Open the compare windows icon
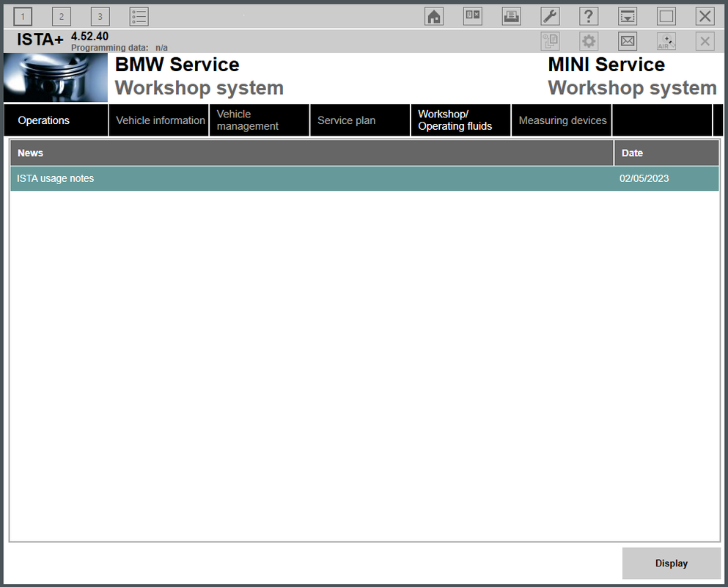This screenshot has width=728, height=587. pyautogui.click(x=473, y=17)
